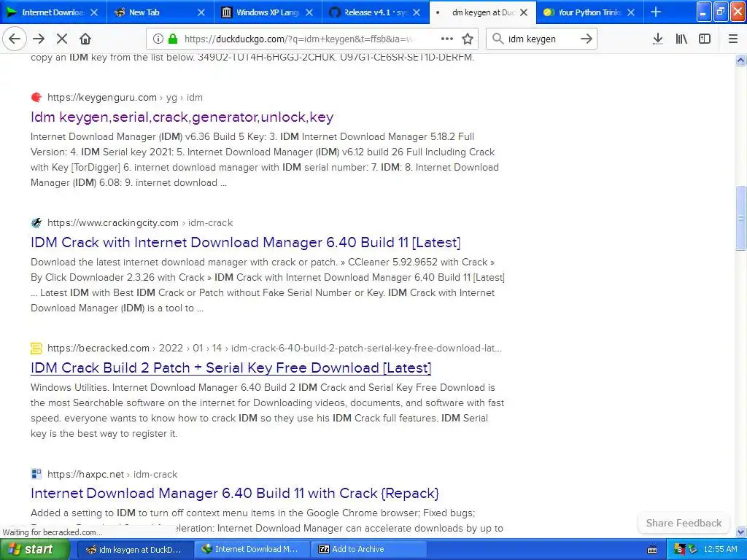The width and height of the screenshot is (747, 560).
Task: Close the Your Python Trinket tab
Action: [x=631, y=12]
